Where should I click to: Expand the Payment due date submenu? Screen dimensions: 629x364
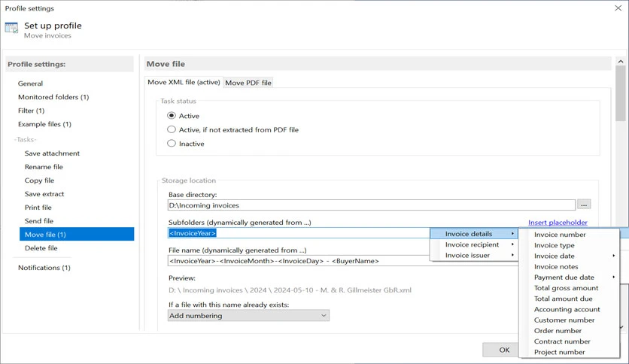pos(570,278)
